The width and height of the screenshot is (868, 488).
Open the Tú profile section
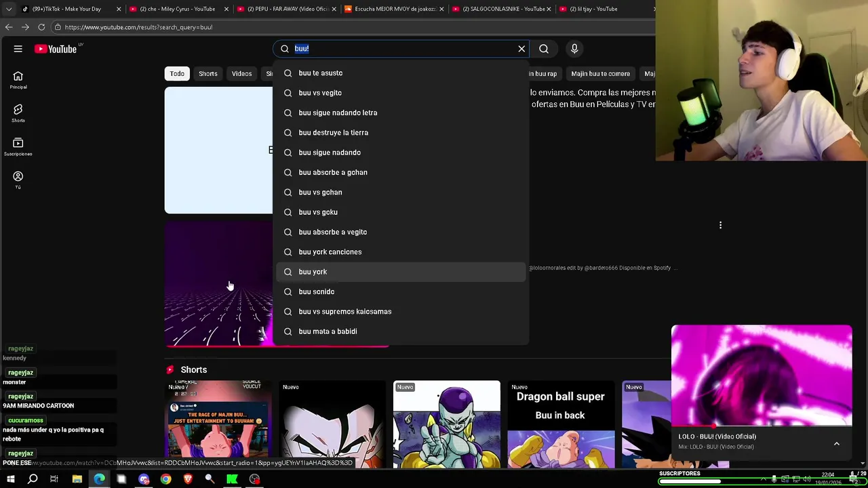(18, 180)
